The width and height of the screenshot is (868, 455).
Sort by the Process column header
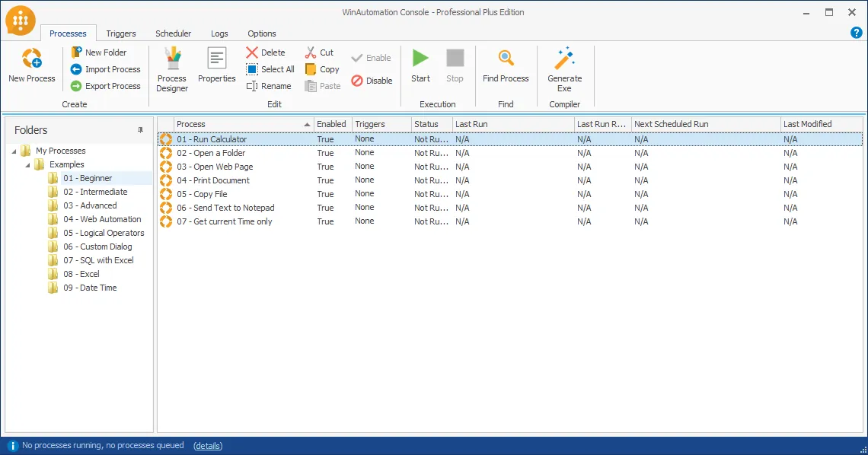(x=244, y=124)
